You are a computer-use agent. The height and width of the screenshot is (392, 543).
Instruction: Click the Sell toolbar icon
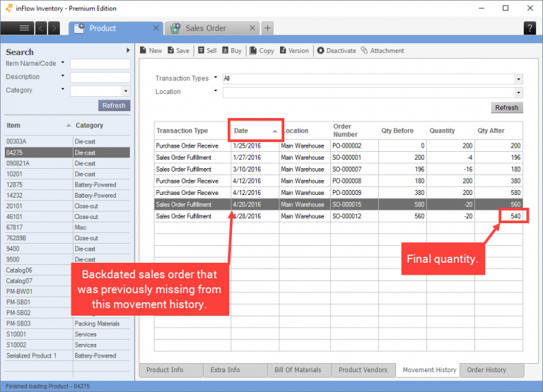point(202,51)
